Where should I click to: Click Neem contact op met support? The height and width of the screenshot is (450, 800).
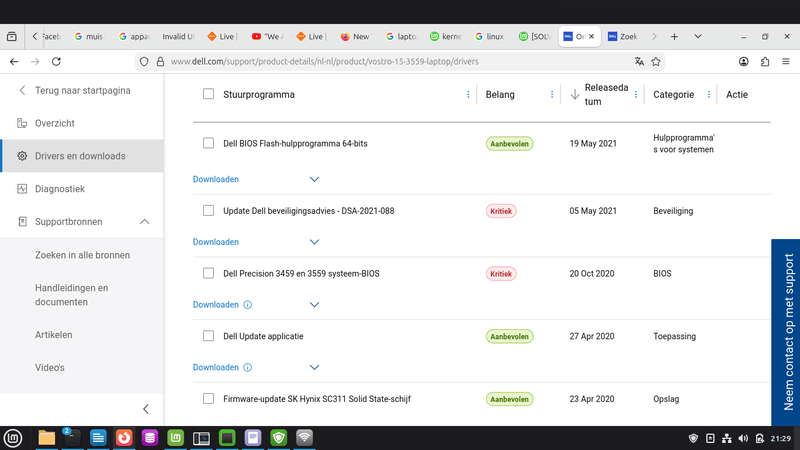pos(786,332)
